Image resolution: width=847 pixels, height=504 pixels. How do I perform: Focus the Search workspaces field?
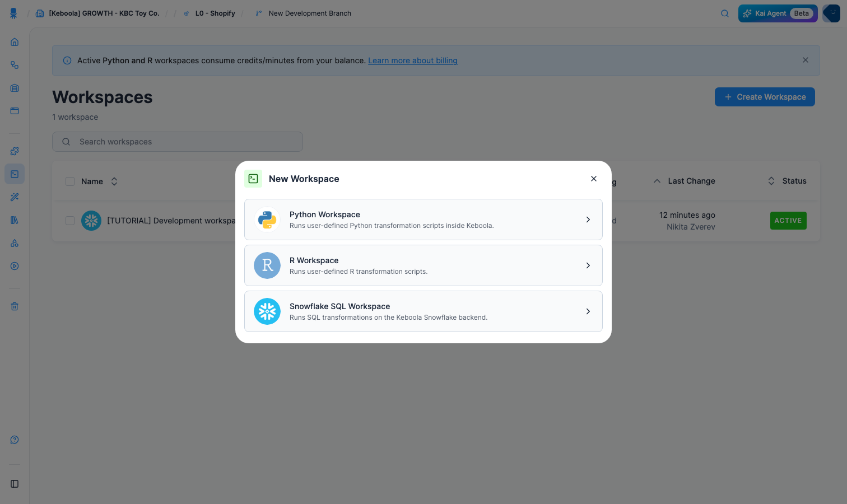pos(178,142)
